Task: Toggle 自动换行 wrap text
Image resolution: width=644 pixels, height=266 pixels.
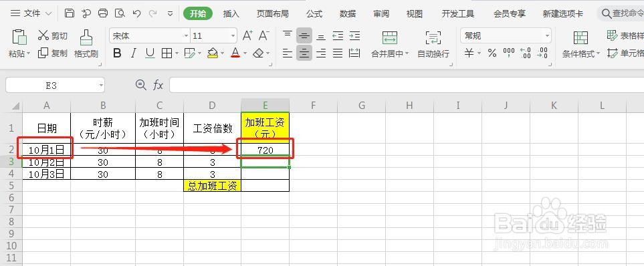Action: [433, 44]
